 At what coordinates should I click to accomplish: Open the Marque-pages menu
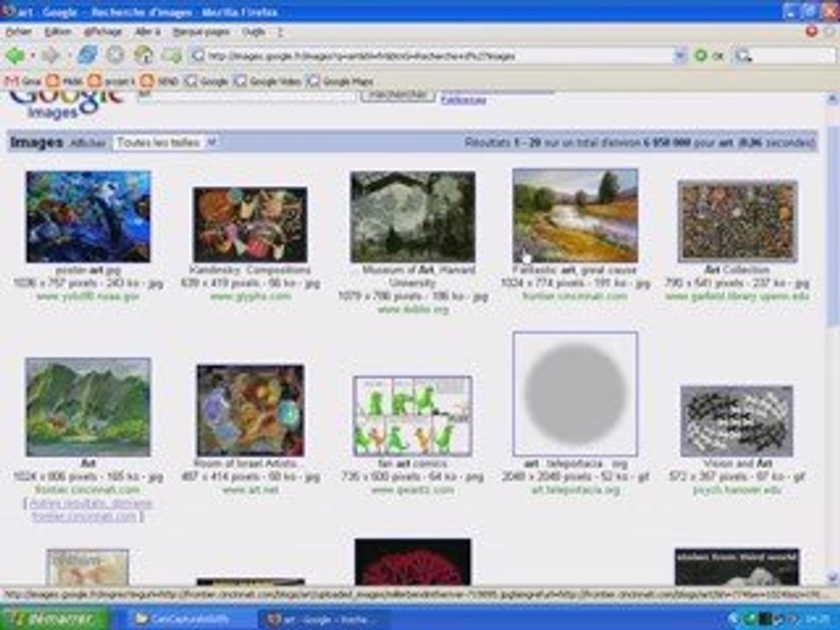201,32
